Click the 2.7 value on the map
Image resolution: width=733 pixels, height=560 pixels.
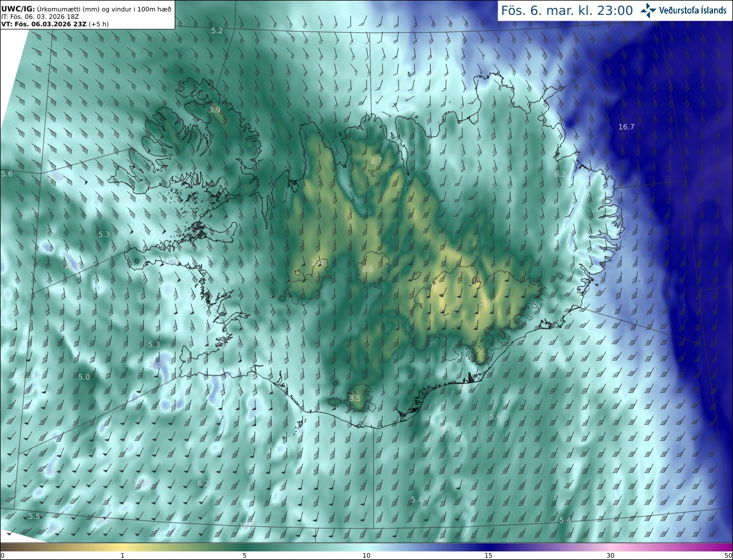click(x=376, y=160)
